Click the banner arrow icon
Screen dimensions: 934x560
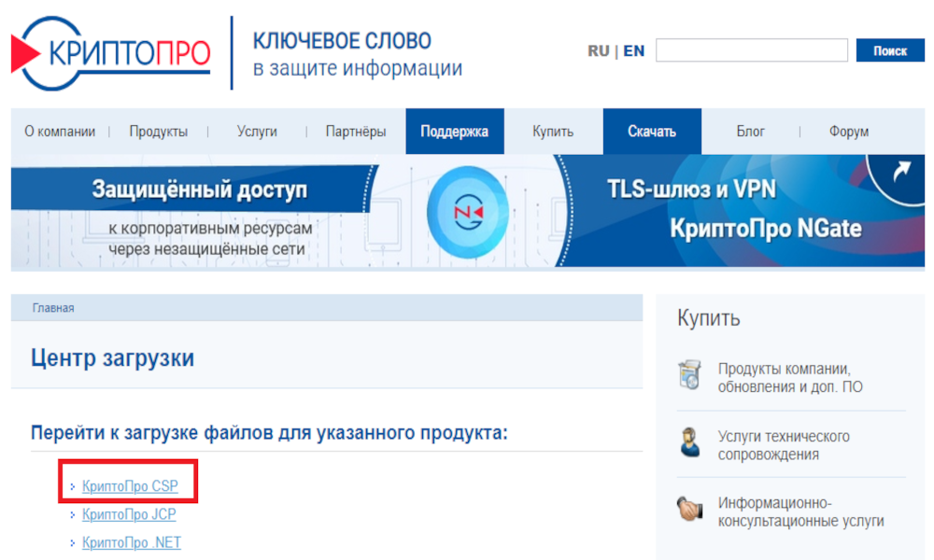click(901, 172)
